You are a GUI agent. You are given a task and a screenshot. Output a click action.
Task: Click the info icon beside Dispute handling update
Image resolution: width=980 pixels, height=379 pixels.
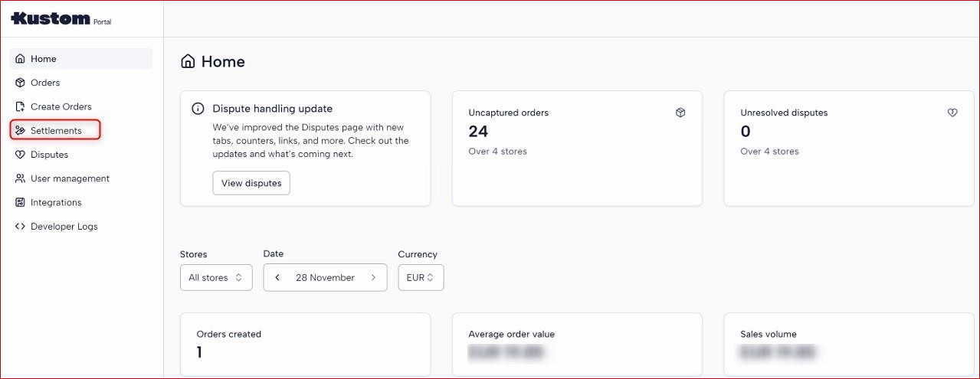[198, 109]
